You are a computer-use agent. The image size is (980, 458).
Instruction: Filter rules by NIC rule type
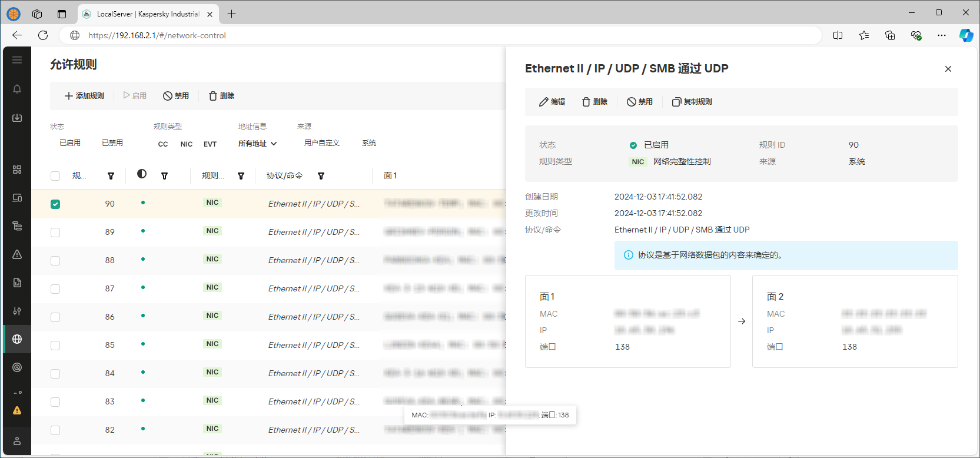[x=186, y=144]
